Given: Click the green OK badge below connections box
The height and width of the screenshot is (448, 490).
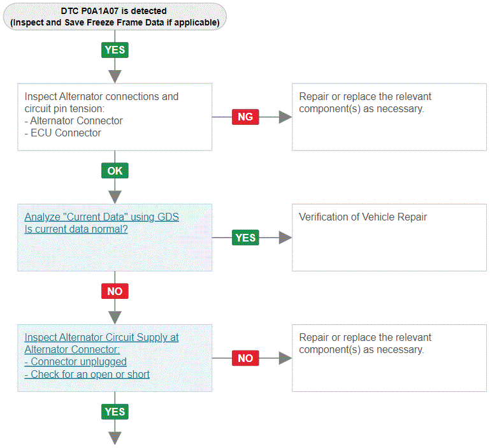Looking at the screenshot, I should tap(115, 171).
